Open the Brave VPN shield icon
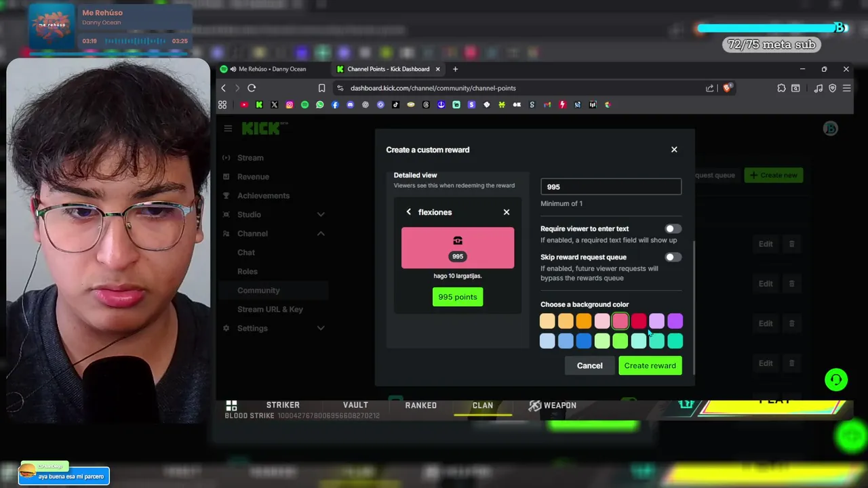 pos(833,88)
